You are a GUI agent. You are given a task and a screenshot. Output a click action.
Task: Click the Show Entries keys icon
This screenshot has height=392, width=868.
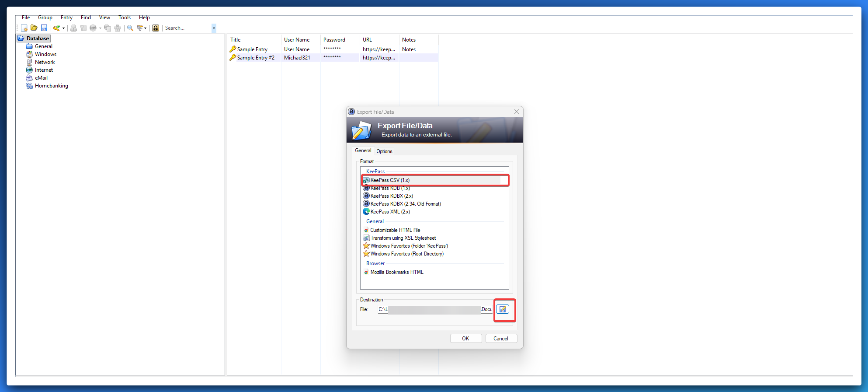coord(140,28)
